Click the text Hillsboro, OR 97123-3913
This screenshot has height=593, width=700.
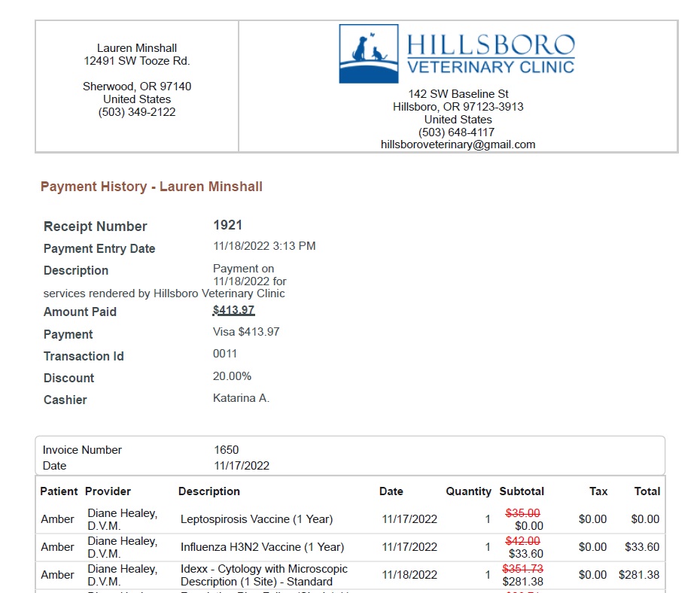point(458,107)
